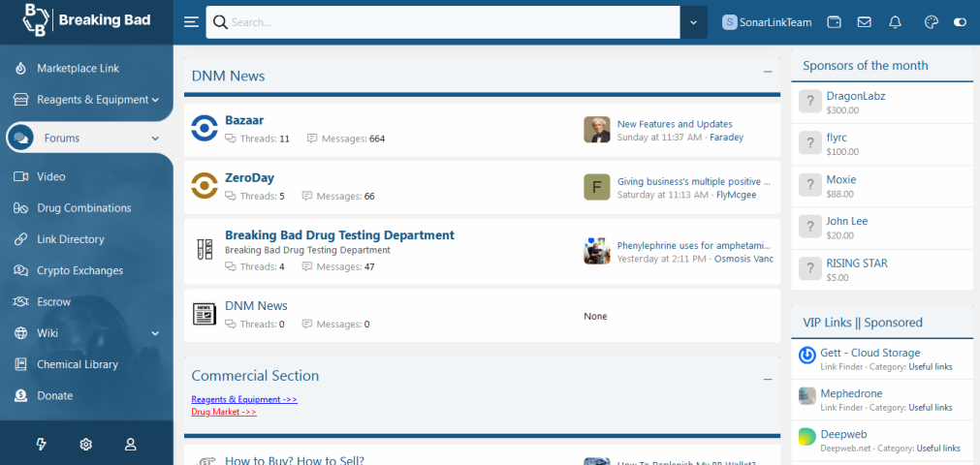Viewport: 980px width, 465px height.
Task: Follow the red Drug Market ->> link
Action: pos(224,412)
